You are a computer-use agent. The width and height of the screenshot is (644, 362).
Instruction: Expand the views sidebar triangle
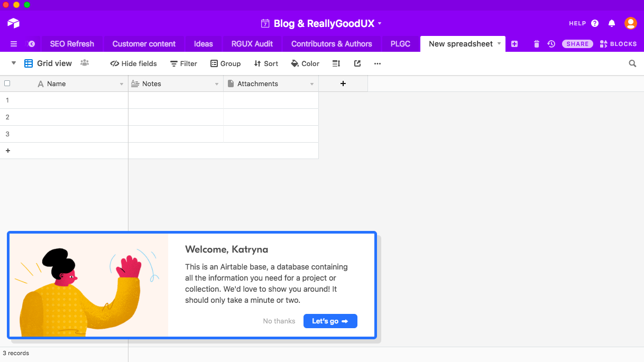pos(14,63)
